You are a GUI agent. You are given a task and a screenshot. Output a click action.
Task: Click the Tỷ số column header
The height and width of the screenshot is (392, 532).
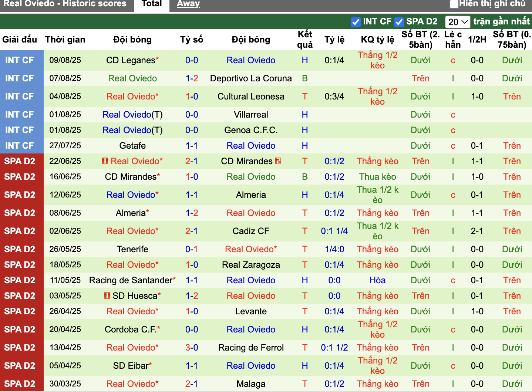coord(192,40)
